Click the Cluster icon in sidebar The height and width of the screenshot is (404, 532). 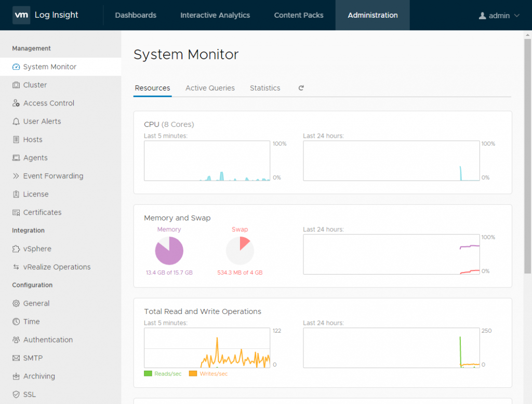click(x=16, y=85)
